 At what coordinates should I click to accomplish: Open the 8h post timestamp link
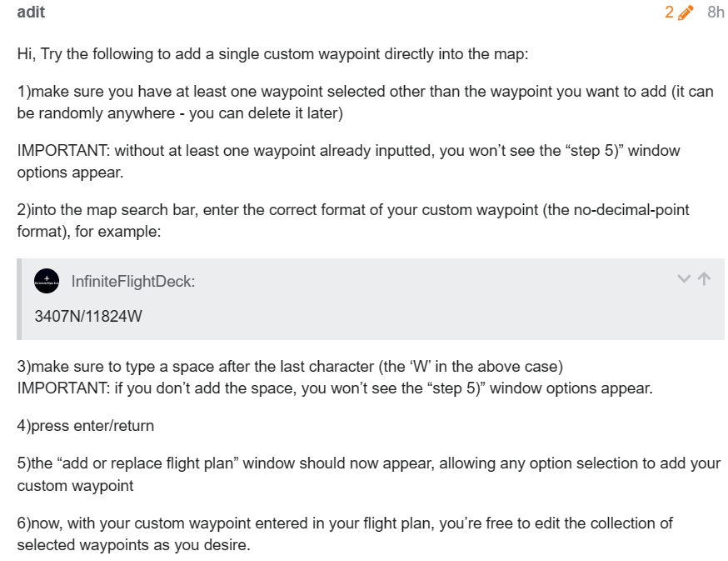[x=716, y=12]
